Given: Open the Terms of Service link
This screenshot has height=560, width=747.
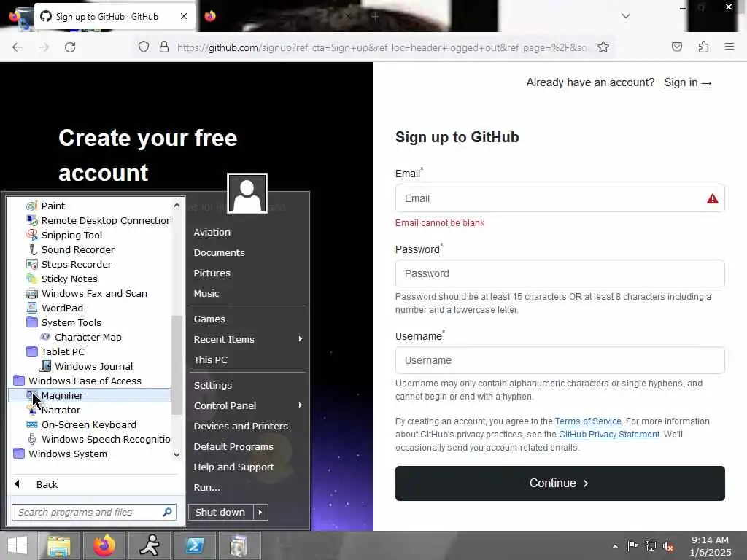Looking at the screenshot, I should point(588,421).
